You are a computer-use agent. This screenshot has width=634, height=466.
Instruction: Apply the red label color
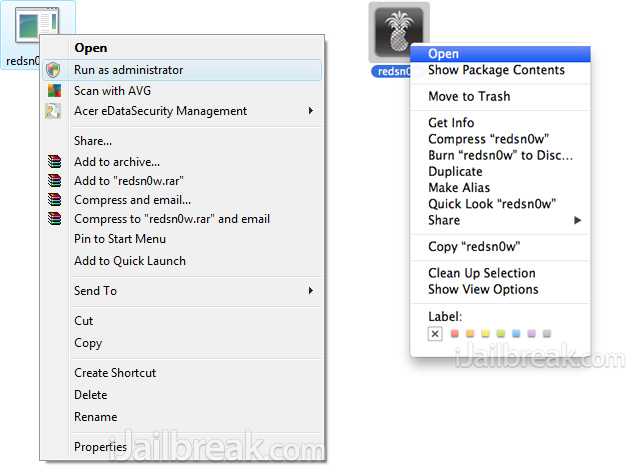454,333
